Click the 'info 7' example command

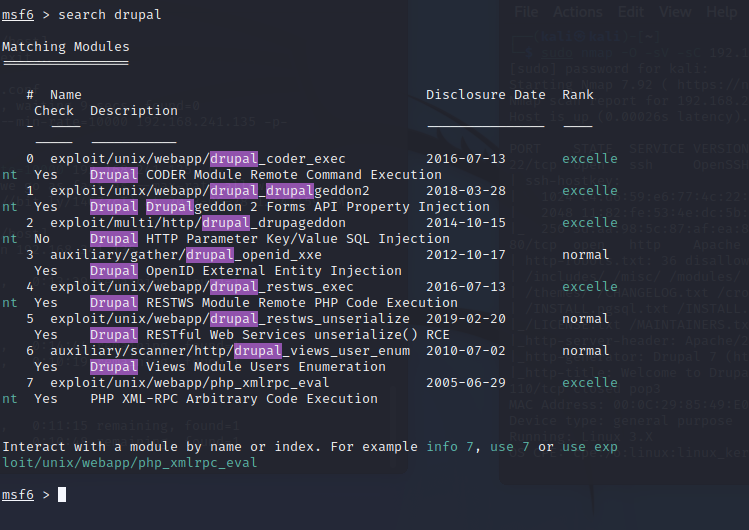pos(449,447)
